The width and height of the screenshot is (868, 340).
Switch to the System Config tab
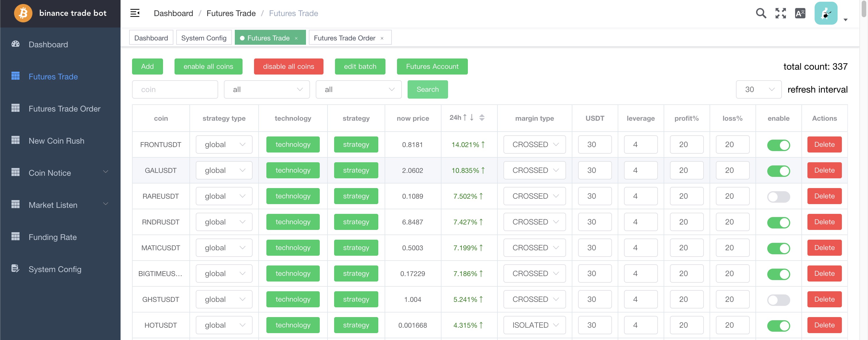pyautogui.click(x=204, y=38)
